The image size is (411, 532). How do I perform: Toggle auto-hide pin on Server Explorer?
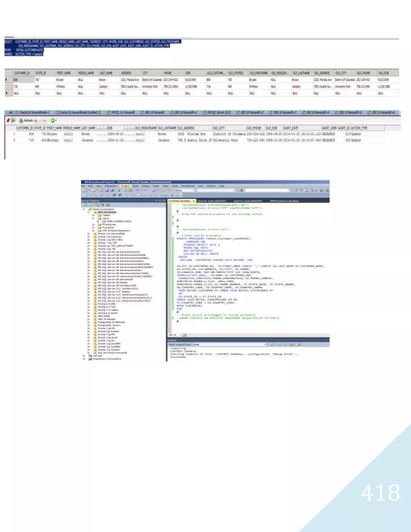160,201
